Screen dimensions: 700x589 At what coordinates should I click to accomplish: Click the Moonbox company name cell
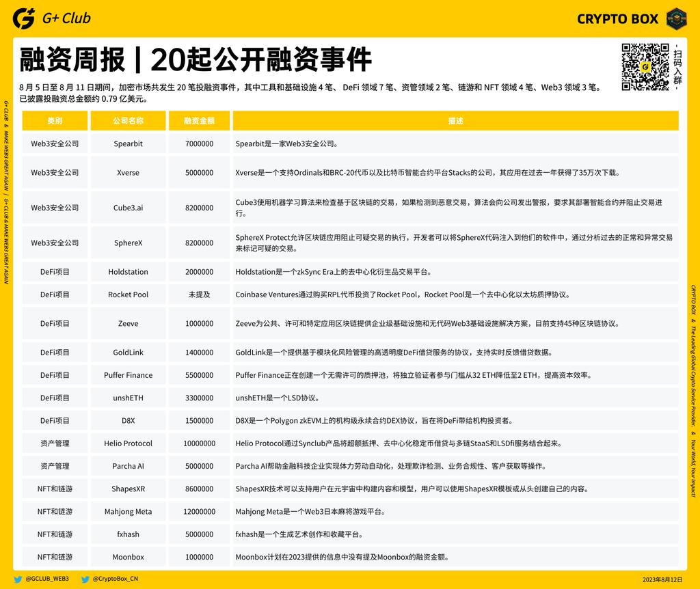pos(128,558)
